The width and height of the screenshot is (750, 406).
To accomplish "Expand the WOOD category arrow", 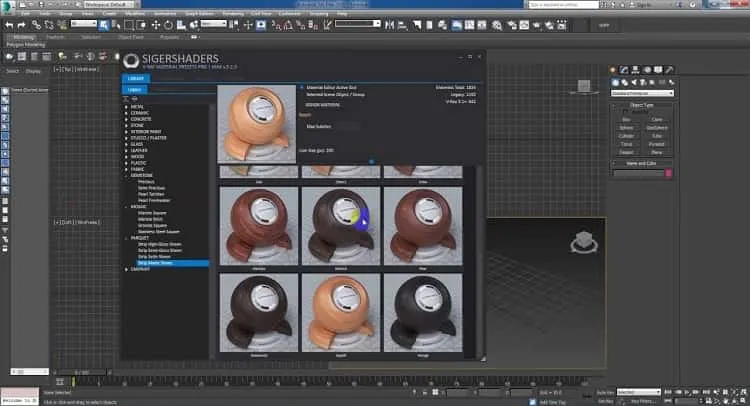I will pos(127,156).
